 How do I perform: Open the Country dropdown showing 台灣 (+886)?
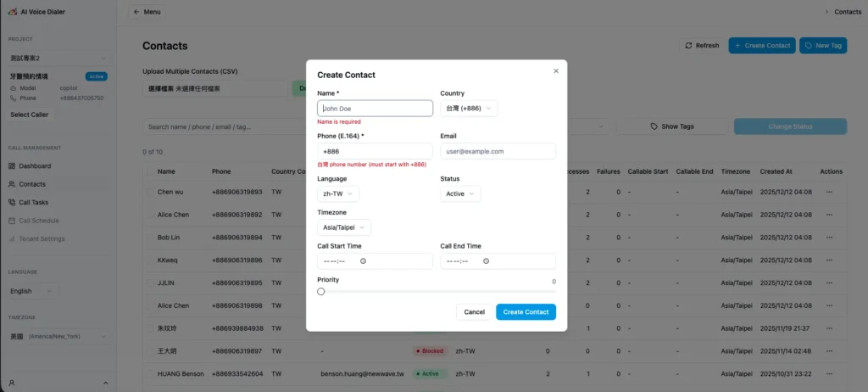(469, 109)
